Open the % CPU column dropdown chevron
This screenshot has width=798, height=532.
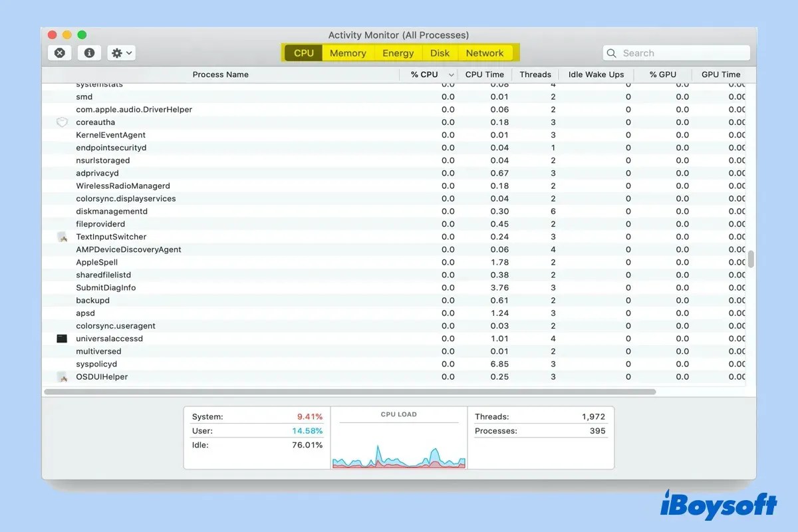(451, 74)
